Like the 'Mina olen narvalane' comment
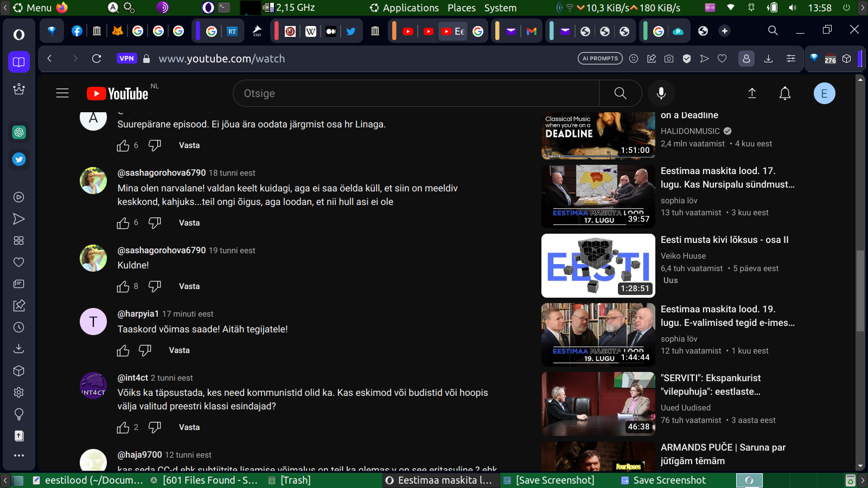Viewport: 868px width, 488px height. pos(123,223)
